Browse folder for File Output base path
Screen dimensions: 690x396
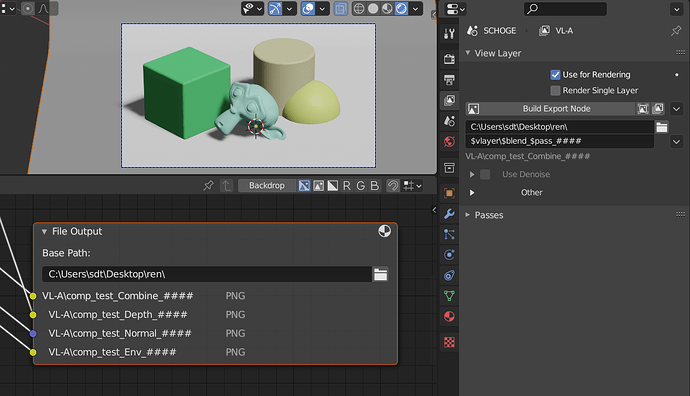click(x=381, y=275)
